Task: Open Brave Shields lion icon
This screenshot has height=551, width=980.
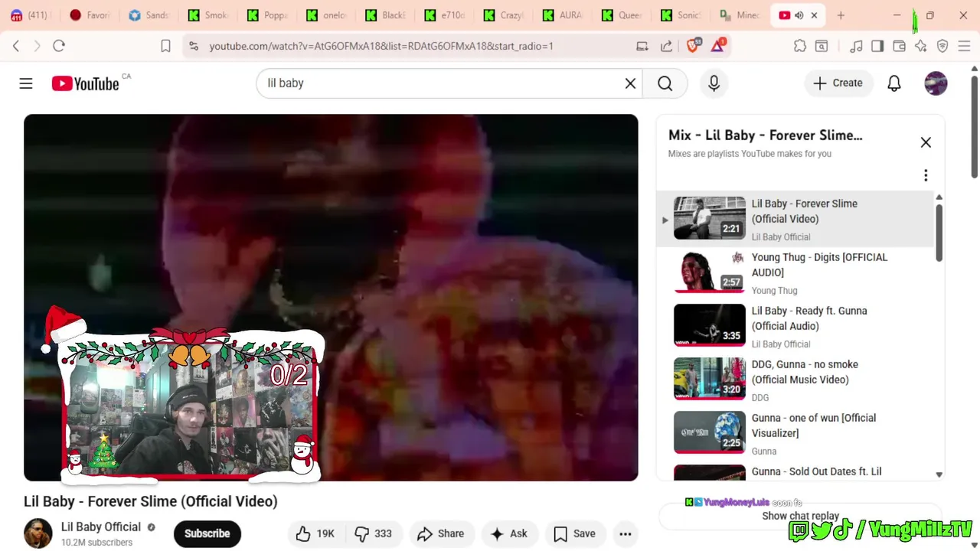Action: point(694,46)
